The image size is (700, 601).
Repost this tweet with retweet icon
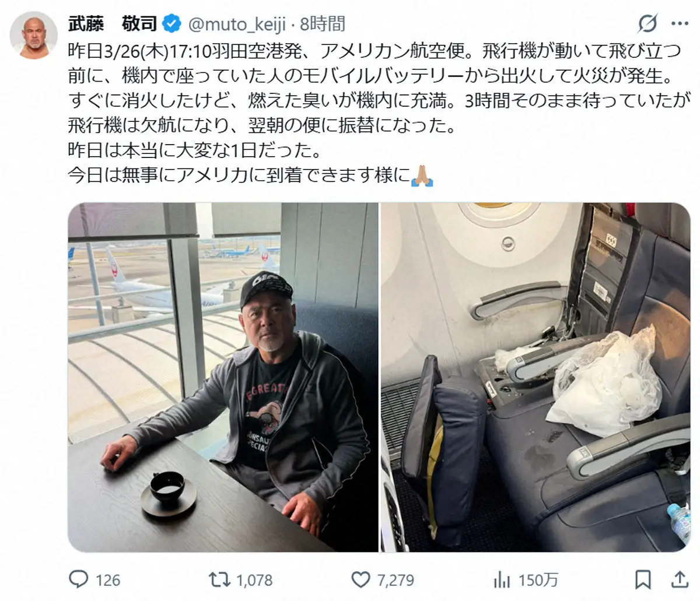point(219,579)
